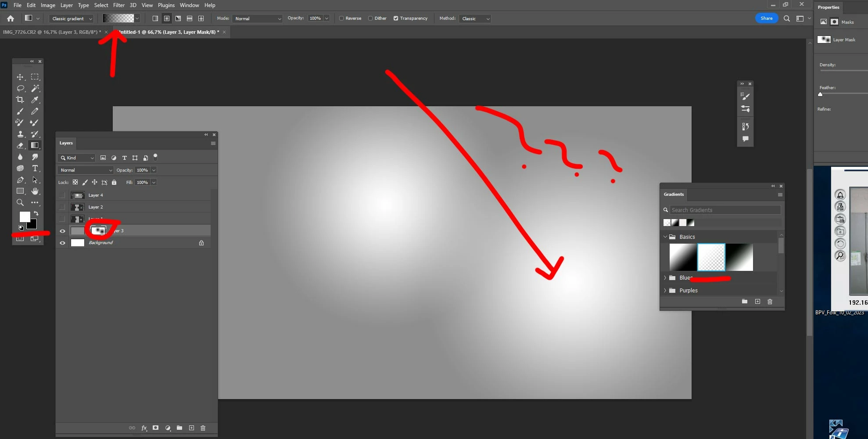
Task: Uncheck the Transparency checkbox
Action: [396, 18]
